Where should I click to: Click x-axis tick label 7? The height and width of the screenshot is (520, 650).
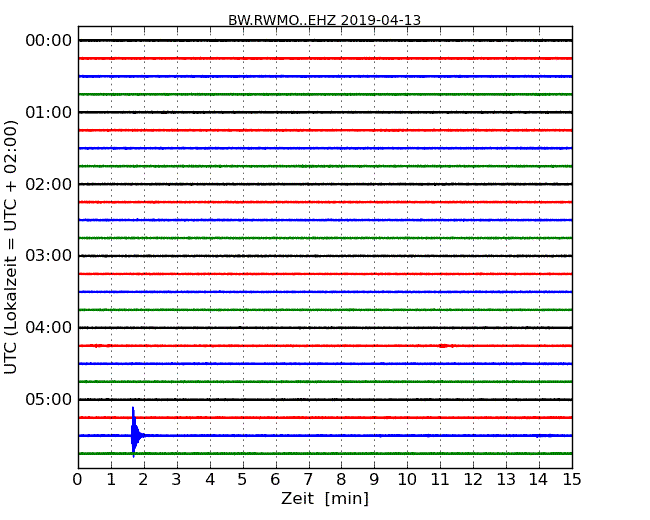(308, 479)
